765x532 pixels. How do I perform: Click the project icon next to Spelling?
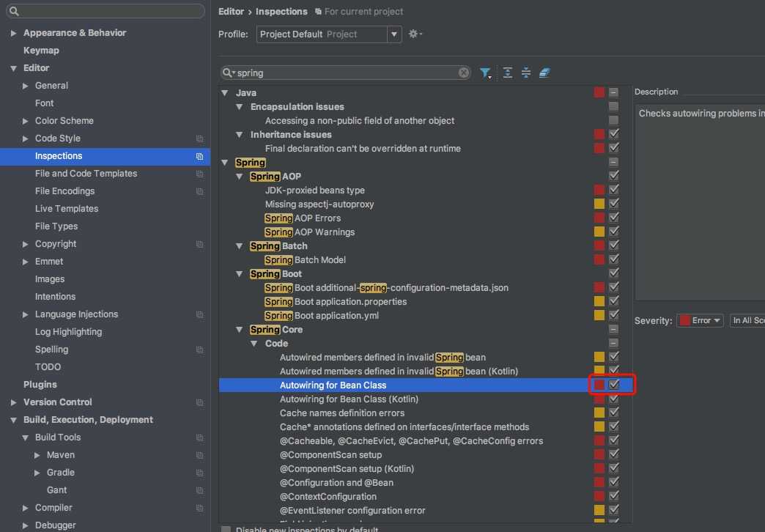[199, 350]
